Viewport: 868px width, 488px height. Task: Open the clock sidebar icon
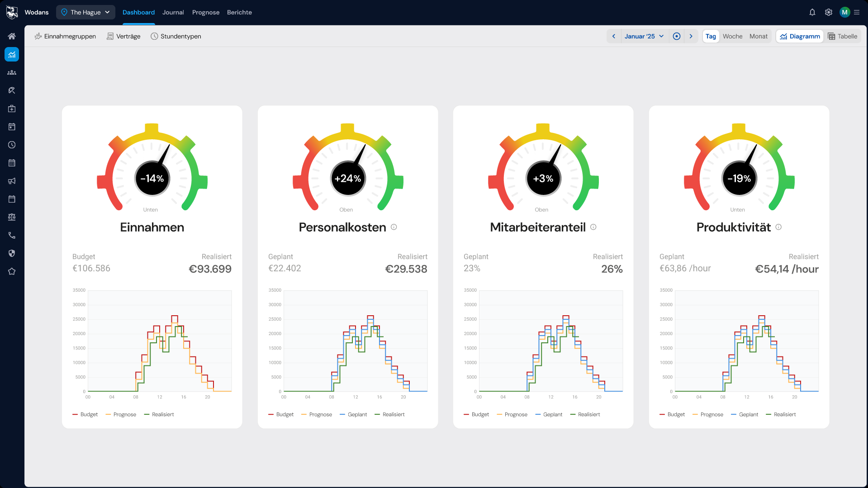coord(12,145)
